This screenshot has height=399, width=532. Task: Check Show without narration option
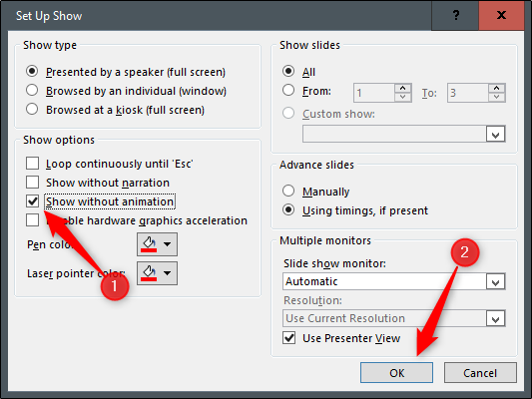[32, 183]
